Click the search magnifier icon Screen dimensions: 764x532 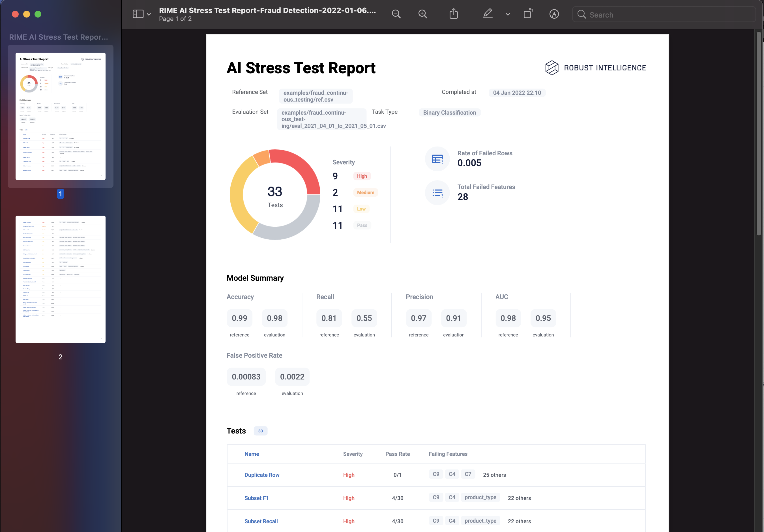[581, 14]
